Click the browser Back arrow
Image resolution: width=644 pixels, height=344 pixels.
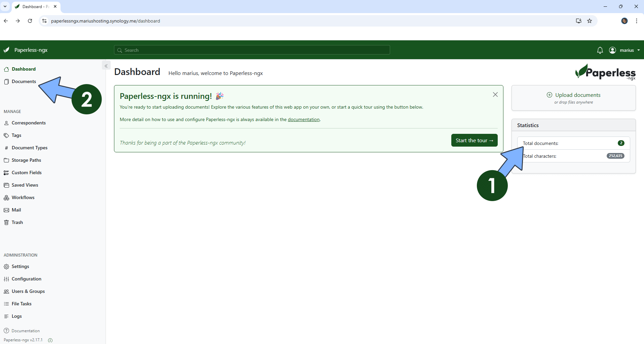point(6,21)
